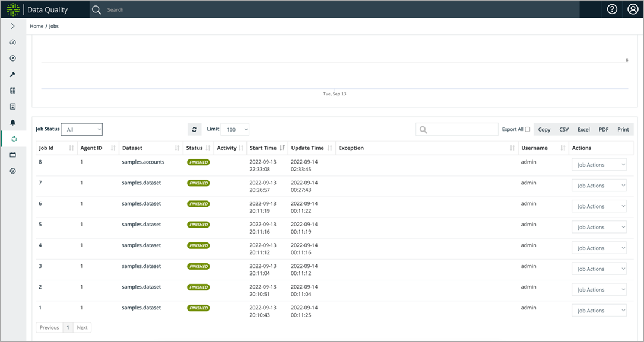The height and width of the screenshot is (342, 644).
Task: Toggle the Export All checkbox
Action: [x=528, y=130]
